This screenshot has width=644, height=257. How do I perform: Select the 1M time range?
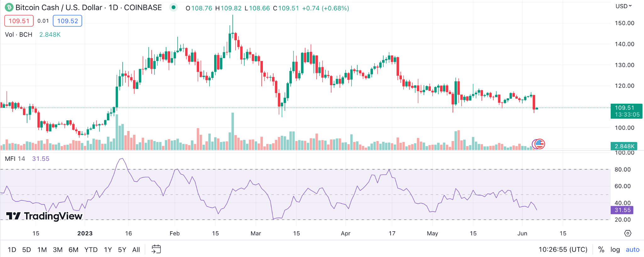pos(42,250)
